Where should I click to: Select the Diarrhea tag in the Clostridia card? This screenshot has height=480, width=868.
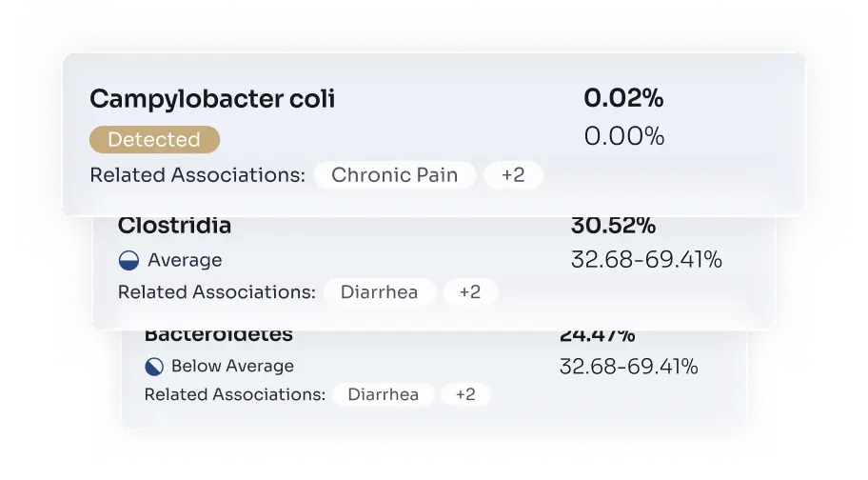click(379, 292)
